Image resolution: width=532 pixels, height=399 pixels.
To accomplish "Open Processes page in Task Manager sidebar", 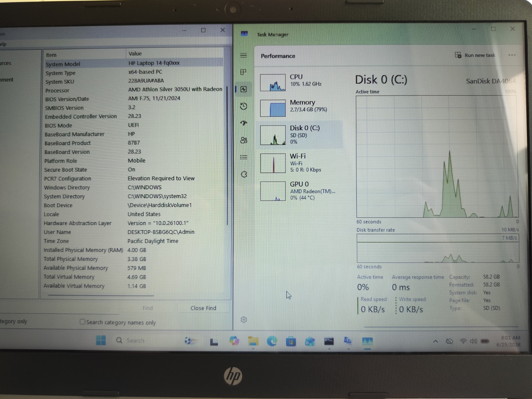I will (243, 72).
